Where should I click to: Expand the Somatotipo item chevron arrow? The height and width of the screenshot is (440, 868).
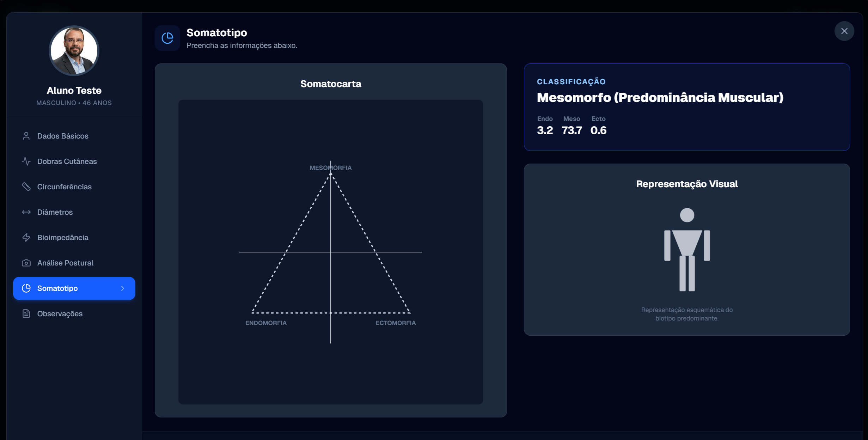123,288
